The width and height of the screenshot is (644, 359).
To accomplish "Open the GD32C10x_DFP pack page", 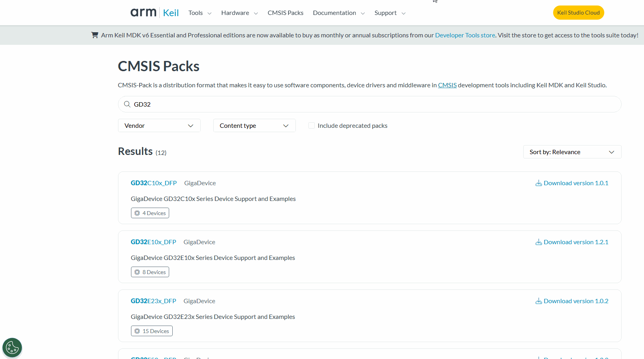I will (x=154, y=183).
